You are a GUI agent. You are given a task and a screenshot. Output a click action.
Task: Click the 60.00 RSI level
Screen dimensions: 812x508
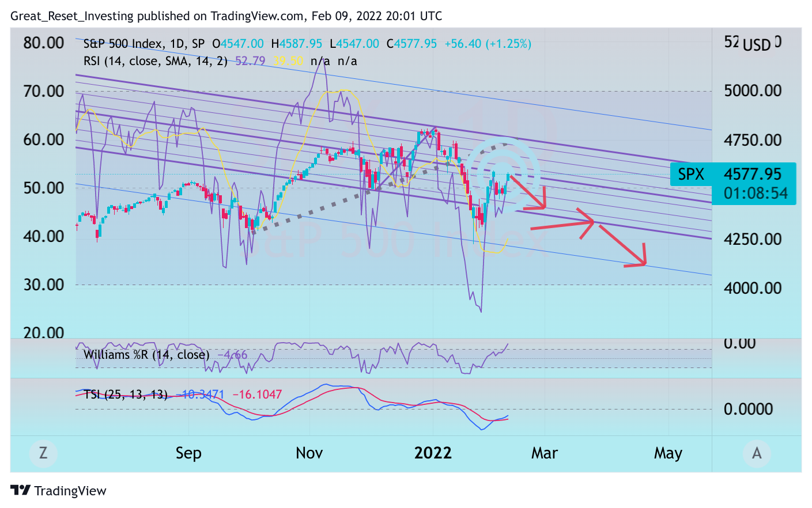(x=44, y=139)
